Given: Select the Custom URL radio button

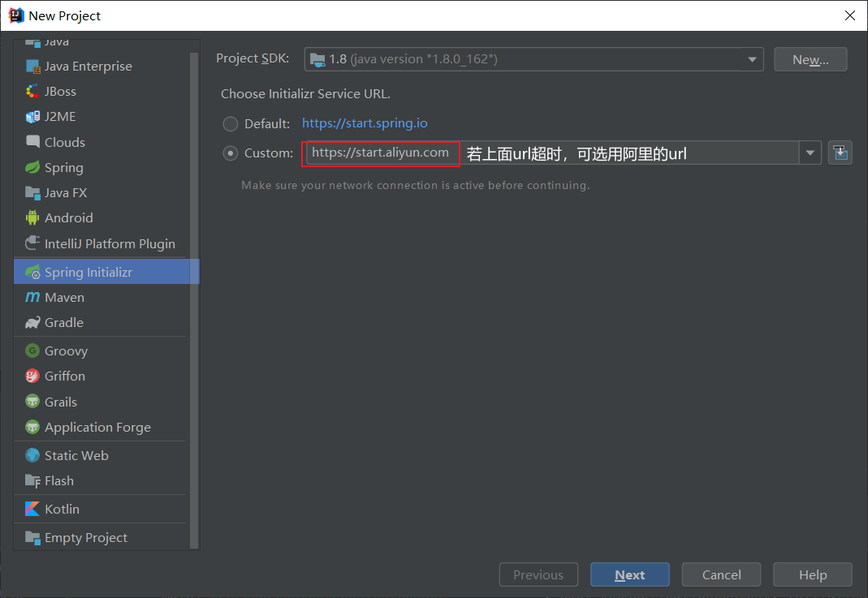Looking at the screenshot, I should [x=231, y=153].
